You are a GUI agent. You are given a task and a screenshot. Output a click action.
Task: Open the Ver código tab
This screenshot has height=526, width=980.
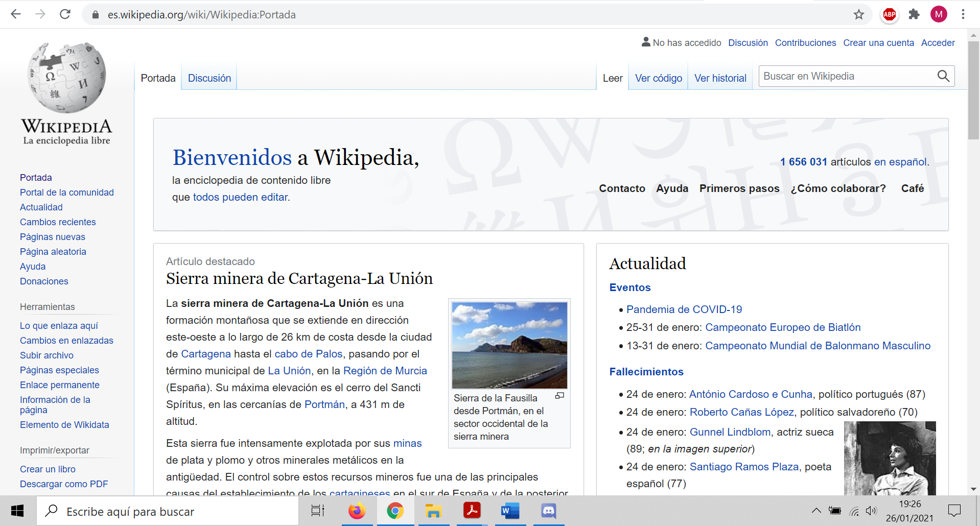coord(659,78)
